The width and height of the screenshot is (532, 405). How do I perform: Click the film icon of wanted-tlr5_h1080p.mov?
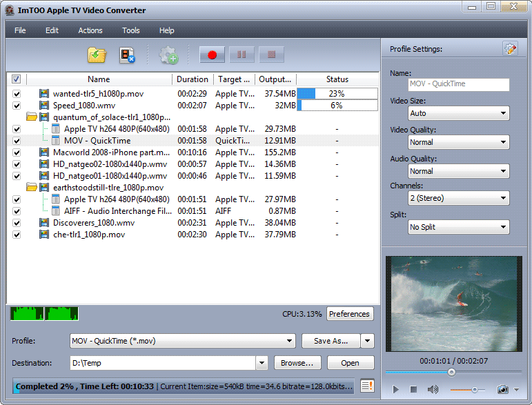click(43, 94)
